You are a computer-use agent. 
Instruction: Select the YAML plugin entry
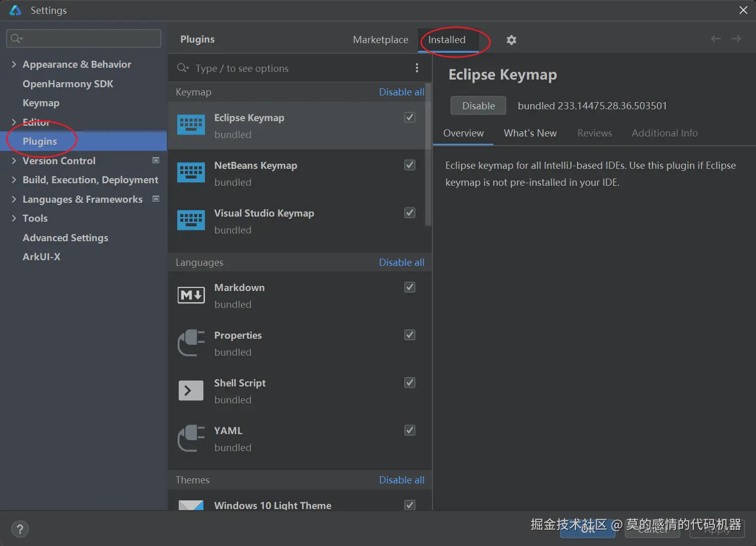[297, 439]
